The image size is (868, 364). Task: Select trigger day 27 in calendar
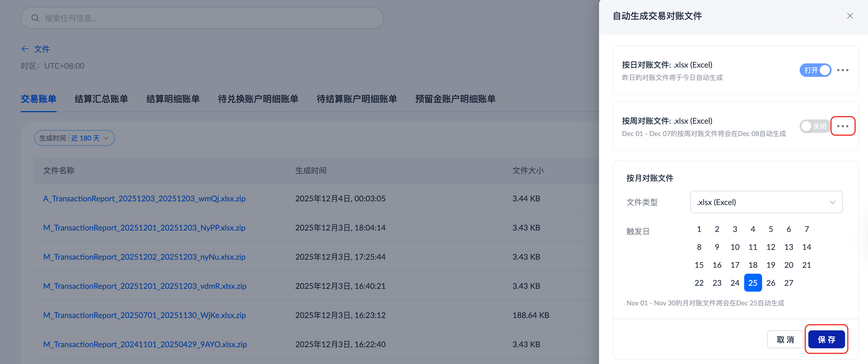coord(788,283)
